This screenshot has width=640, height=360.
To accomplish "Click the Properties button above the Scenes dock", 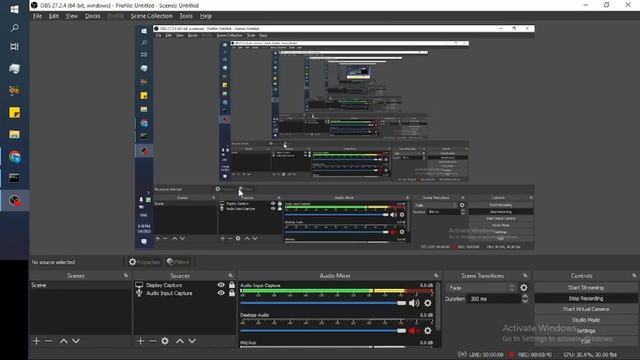I will point(144,262).
